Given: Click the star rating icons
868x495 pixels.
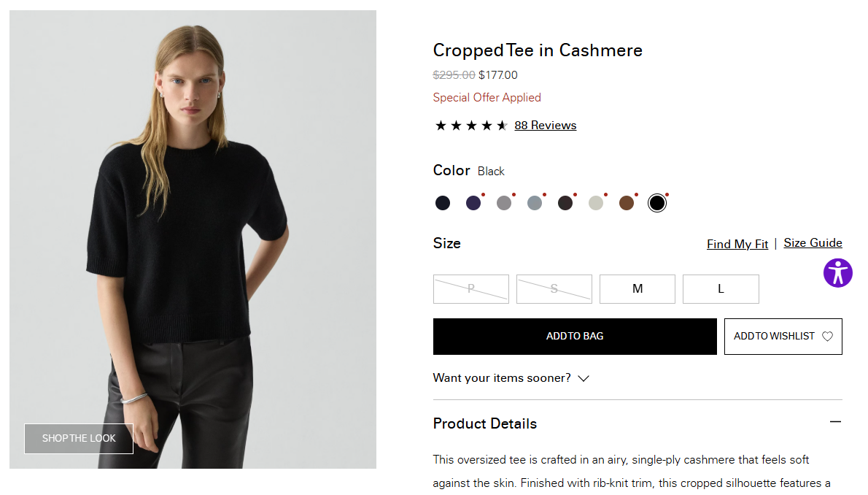Looking at the screenshot, I should (470, 126).
